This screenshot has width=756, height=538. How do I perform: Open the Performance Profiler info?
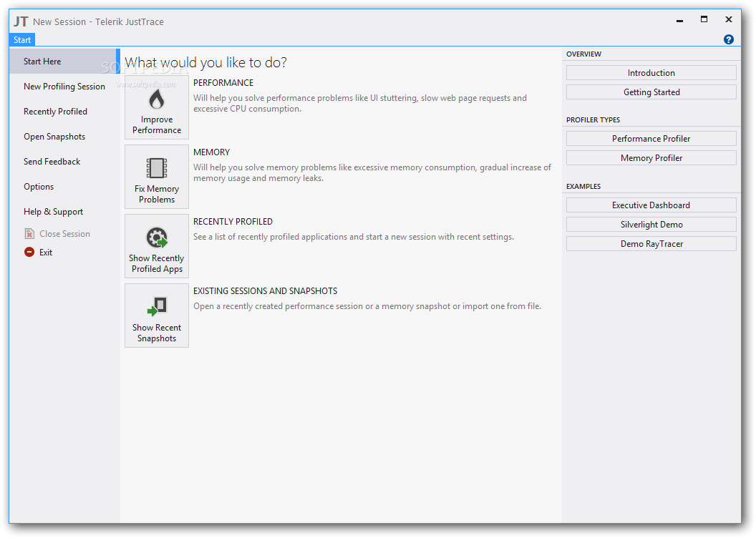point(651,139)
